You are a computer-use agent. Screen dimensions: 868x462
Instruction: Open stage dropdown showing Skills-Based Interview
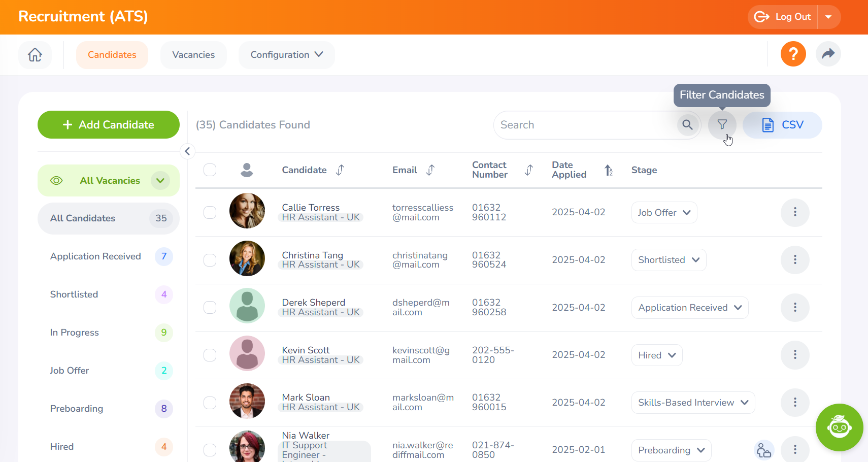[x=693, y=403]
